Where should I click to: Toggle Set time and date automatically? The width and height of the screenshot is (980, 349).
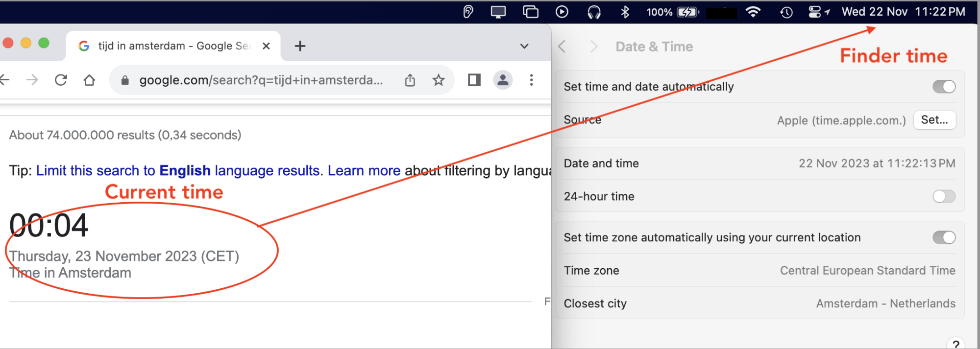point(944,87)
